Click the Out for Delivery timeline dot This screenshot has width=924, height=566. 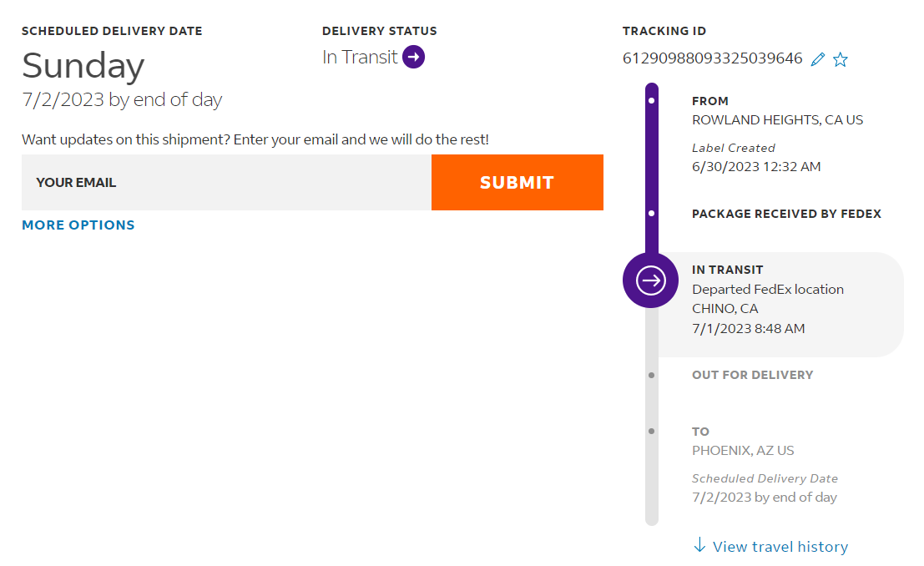(x=651, y=375)
